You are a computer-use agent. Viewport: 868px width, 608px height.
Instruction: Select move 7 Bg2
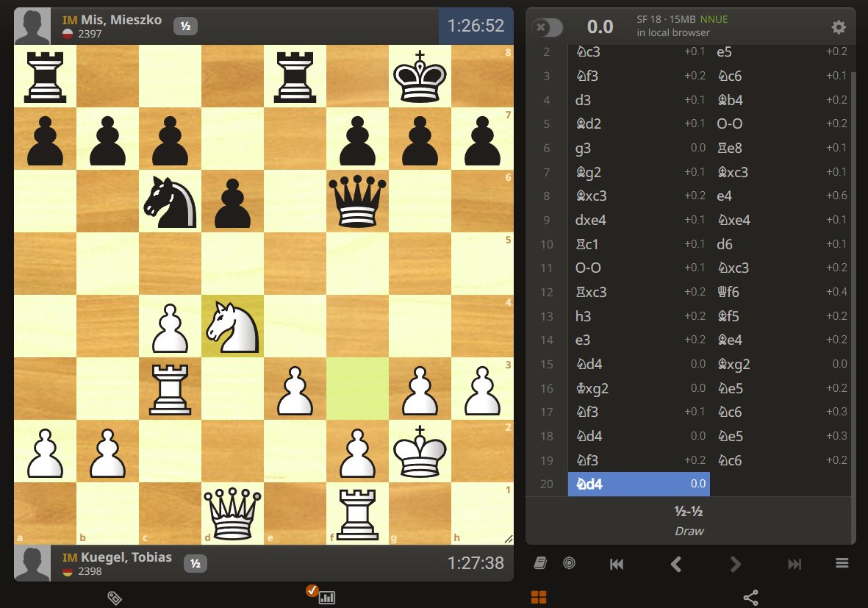639,171
